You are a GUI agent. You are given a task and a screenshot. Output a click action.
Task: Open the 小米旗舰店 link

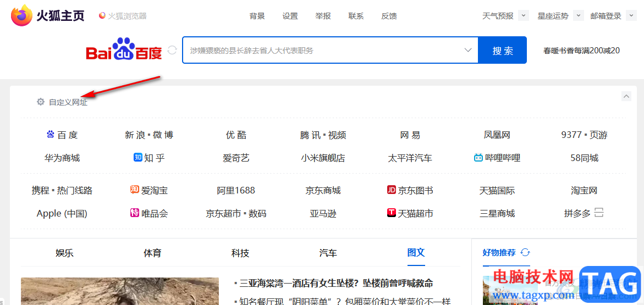pos(323,158)
